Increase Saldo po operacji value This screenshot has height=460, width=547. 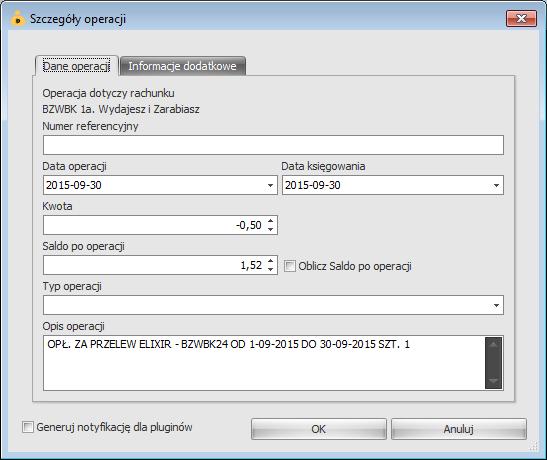point(271,261)
